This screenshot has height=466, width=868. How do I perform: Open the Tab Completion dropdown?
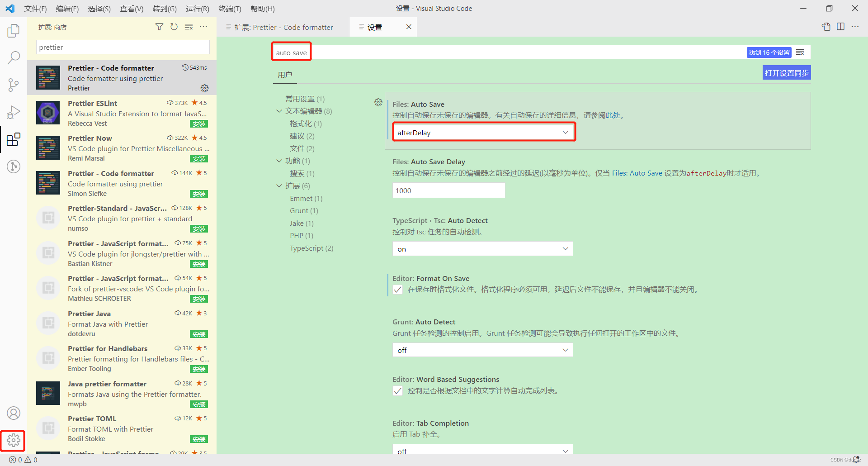[x=483, y=449]
